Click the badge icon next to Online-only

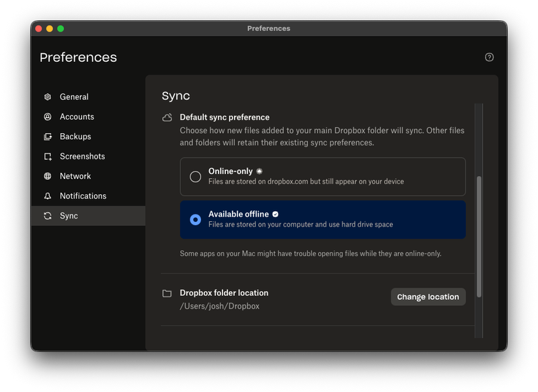(x=260, y=171)
